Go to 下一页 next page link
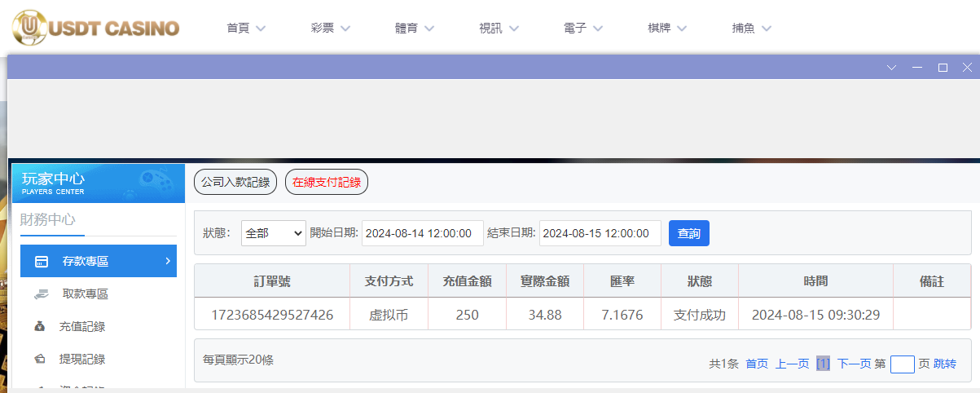980x393 pixels. [x=854, y=364]
